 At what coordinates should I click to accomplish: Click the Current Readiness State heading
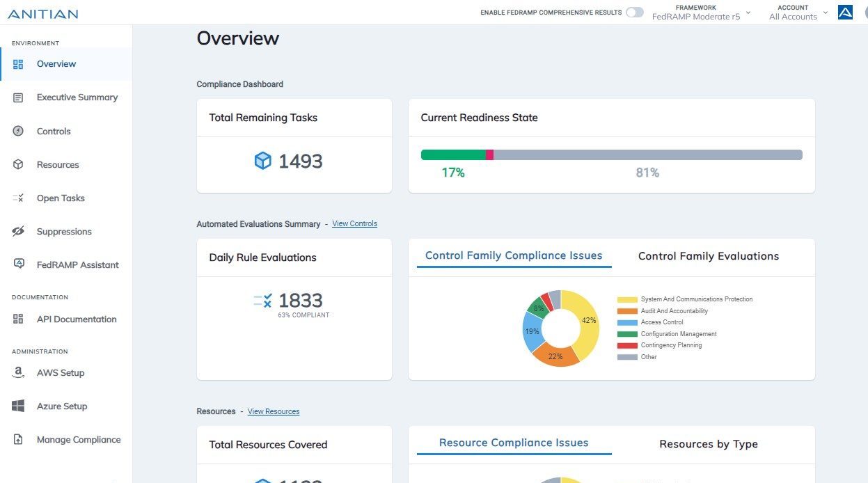tap(479, 118)
